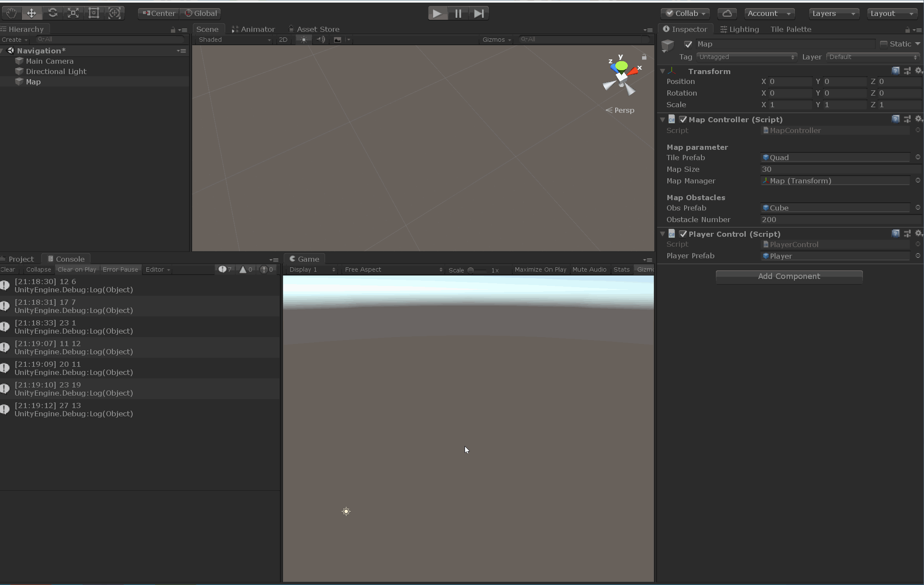Click the Add Component button

click(789, 276)
